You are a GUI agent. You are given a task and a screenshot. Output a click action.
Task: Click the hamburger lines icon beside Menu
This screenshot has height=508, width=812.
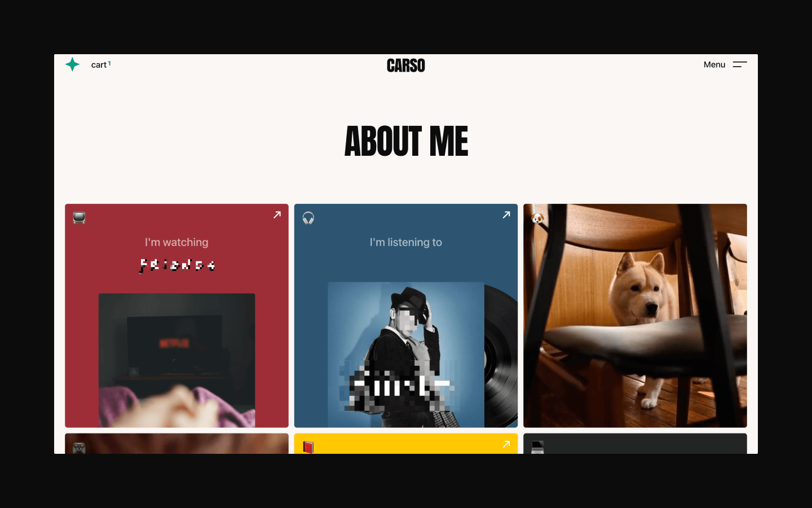[x=740, y=64]
